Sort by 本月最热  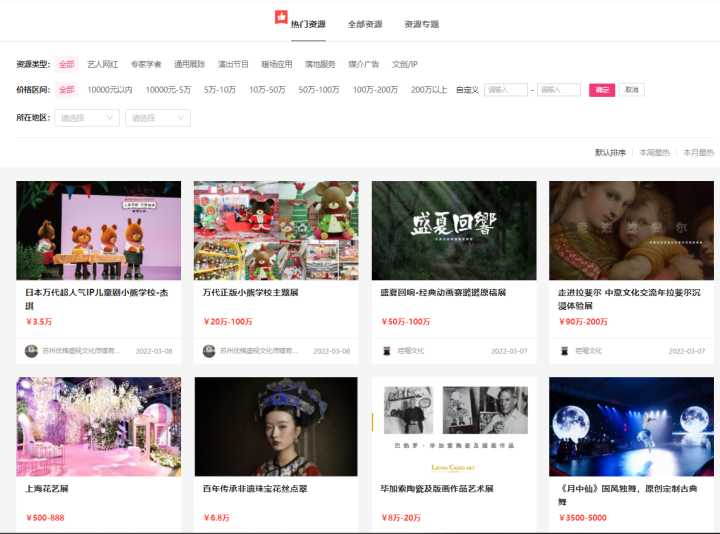click(698, 152)
